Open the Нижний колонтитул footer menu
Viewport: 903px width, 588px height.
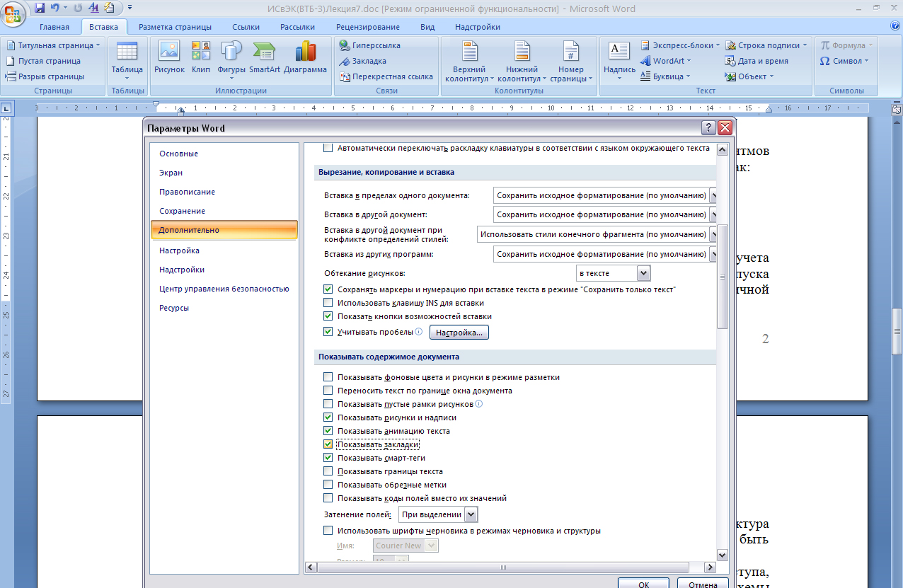coord(522,61)
